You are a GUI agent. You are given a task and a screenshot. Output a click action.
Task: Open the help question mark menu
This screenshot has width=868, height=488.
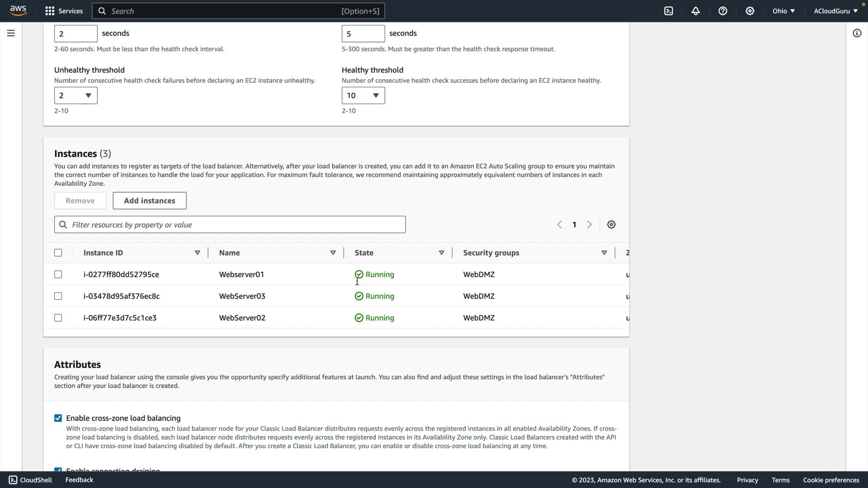723,11
